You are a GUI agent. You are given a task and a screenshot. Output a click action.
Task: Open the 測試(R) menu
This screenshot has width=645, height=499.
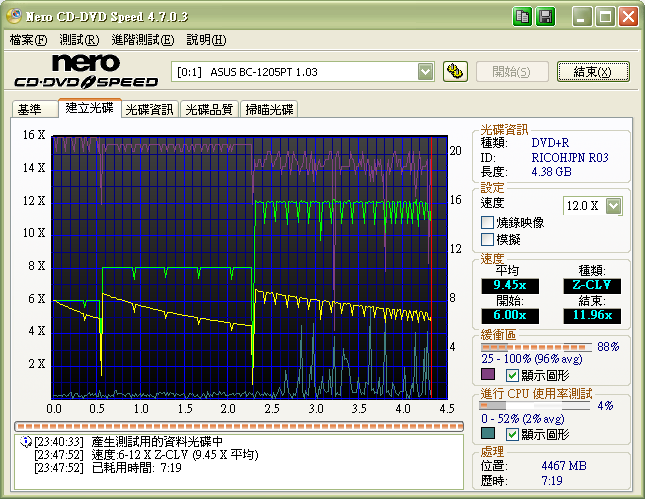pos(79,40)
